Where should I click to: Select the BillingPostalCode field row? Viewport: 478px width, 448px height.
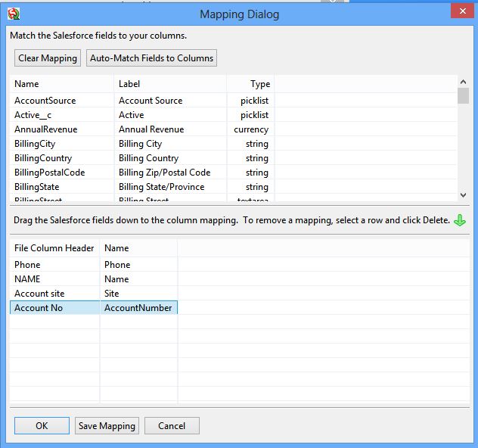tap(233, 173)
